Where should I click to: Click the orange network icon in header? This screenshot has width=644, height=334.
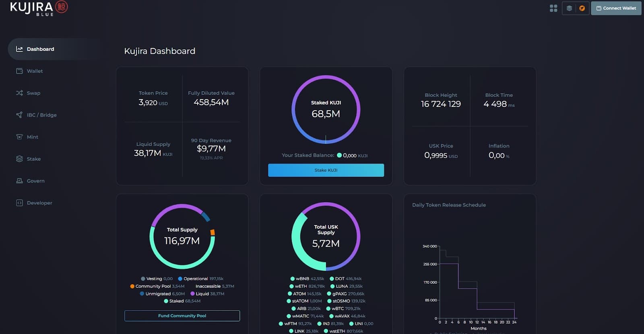582,8
